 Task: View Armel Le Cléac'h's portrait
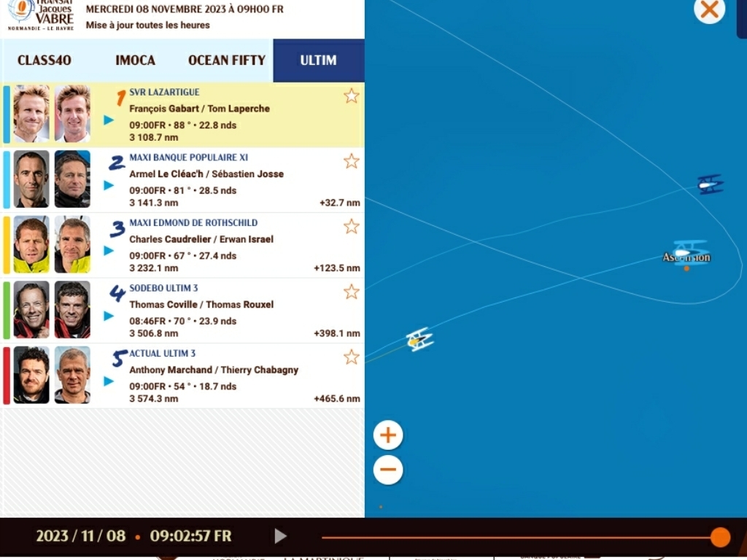pyautogui.click(x=31, y=179)
